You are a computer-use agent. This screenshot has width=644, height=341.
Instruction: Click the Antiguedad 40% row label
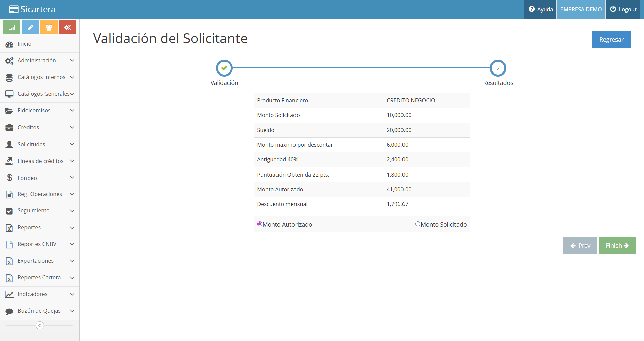(x=277, y=160)
